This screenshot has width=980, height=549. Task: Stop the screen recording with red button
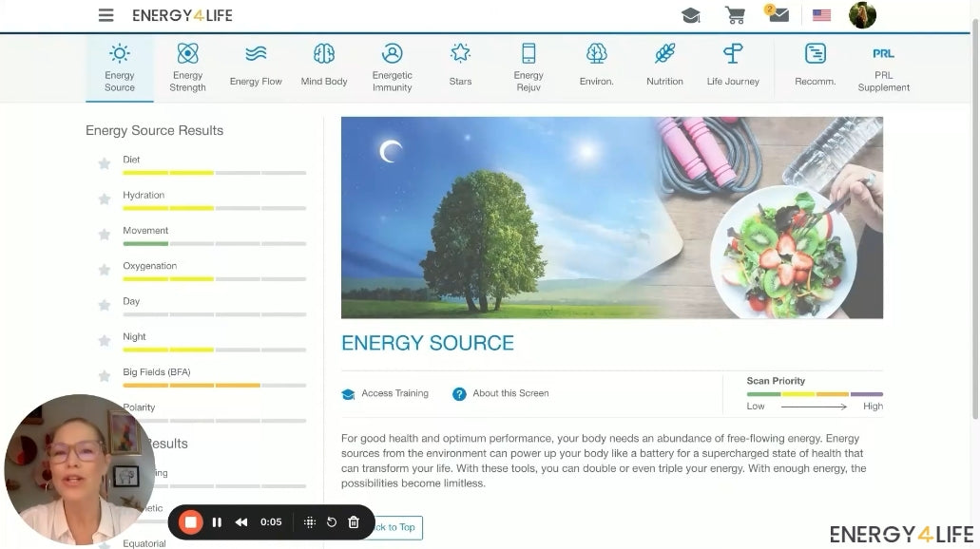coord(191,522)
